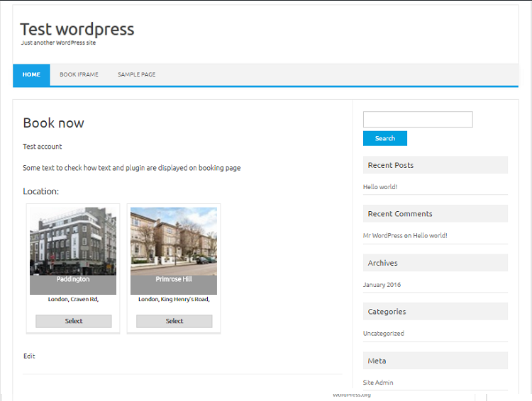Click the Primrose Hill location name label

tap(174, 280)
